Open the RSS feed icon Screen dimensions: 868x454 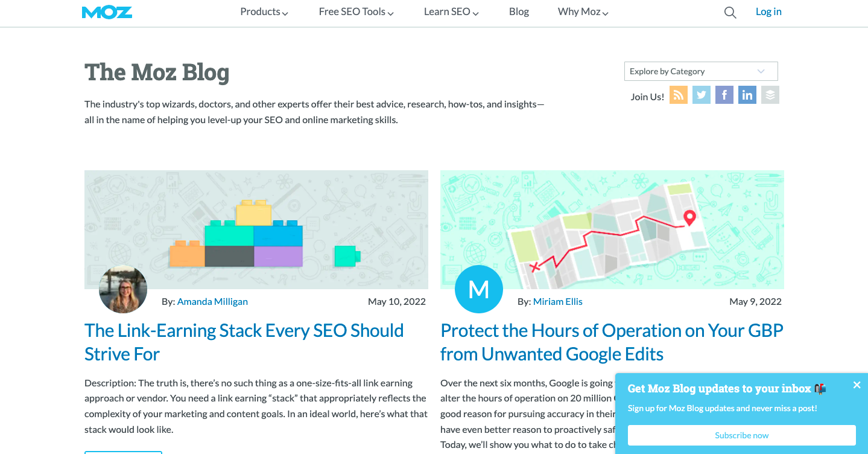pyautogui.click(x=679, y=95)
